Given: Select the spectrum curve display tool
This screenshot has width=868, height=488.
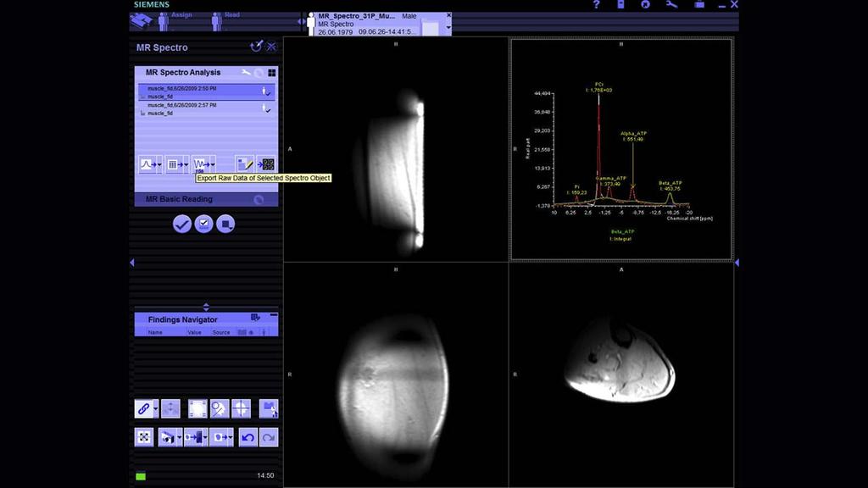Looking at the screenshot, I should point(146,164).
